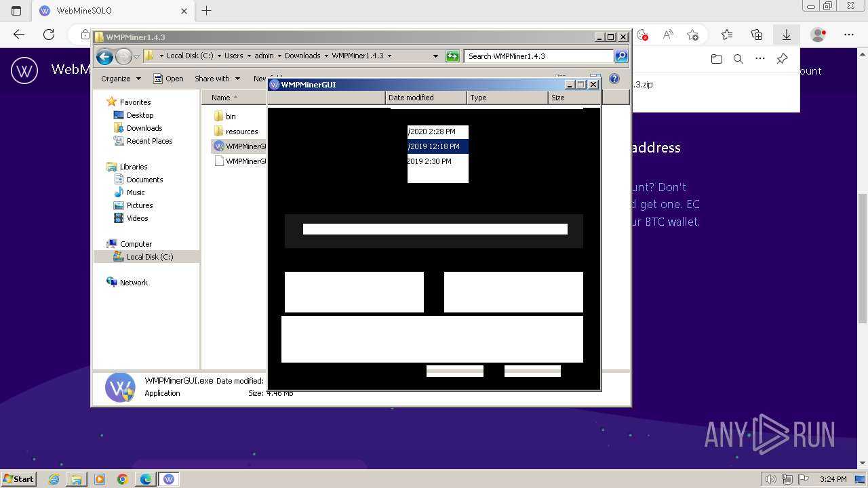Open Edge Collections

pos(757,35)
